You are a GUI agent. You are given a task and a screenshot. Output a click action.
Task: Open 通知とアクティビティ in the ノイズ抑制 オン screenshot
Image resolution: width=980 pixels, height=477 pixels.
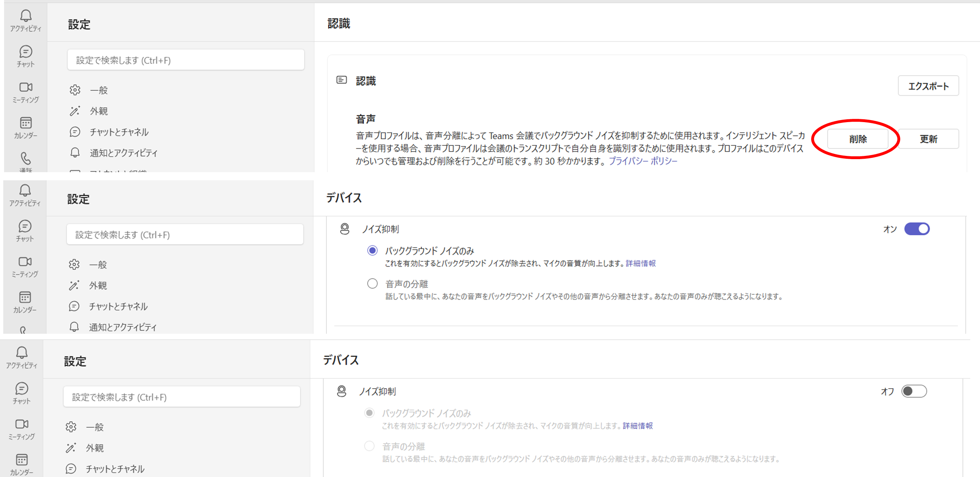tap(123, 327)
